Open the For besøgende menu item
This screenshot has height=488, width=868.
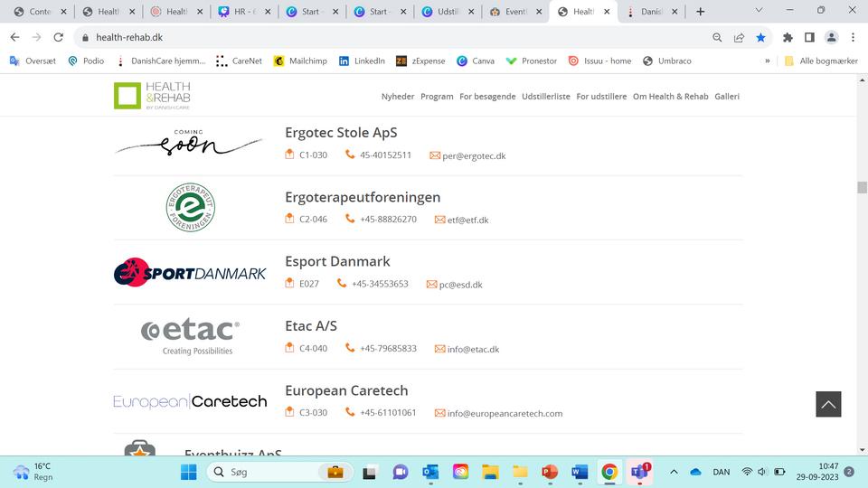coord(487,97)
